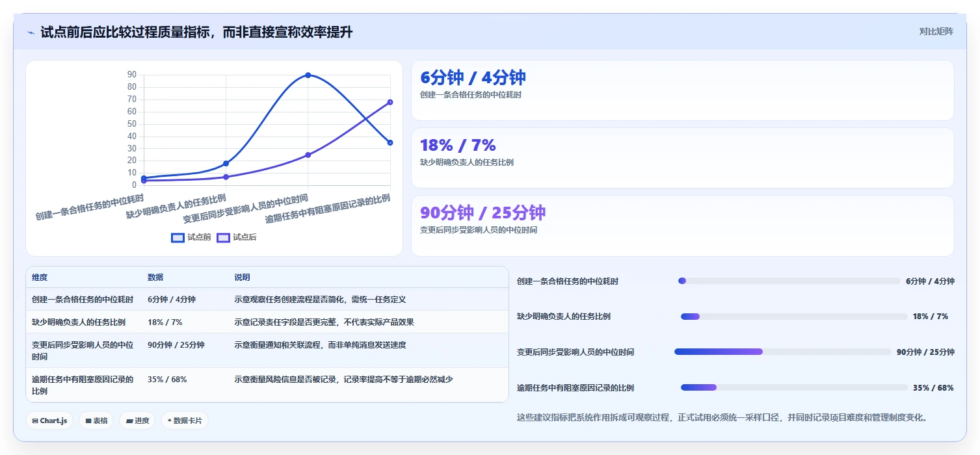The width and height of the screenshot is (980, 455).
Task: Click the 试点前 chart end point at 35
Action: 390,142
